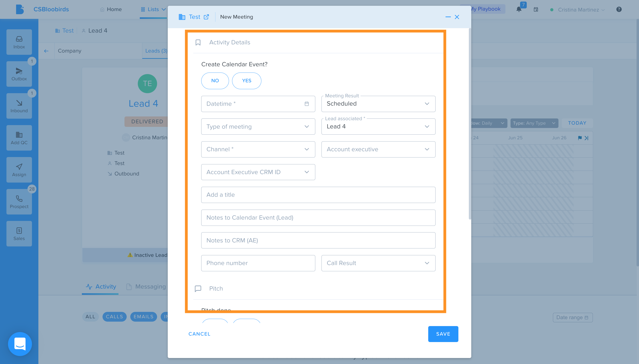Select NO for Create Calendar Event
Screen dimensions: 639x364
[215, 81]
